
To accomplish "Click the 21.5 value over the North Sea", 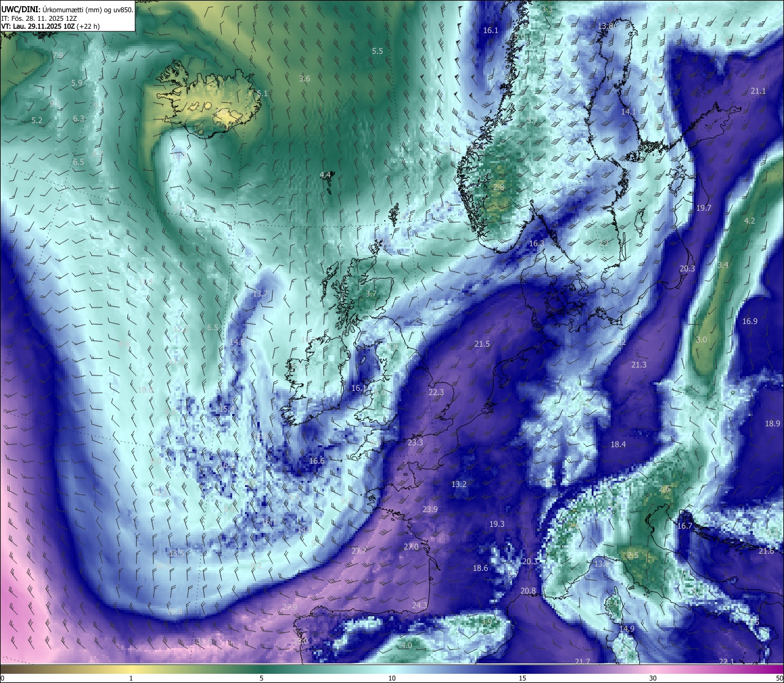I will [482, 344].
